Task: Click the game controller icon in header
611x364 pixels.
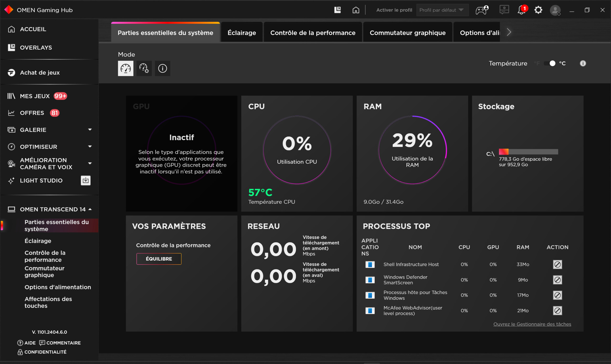Action: click(x=482, y=10)
